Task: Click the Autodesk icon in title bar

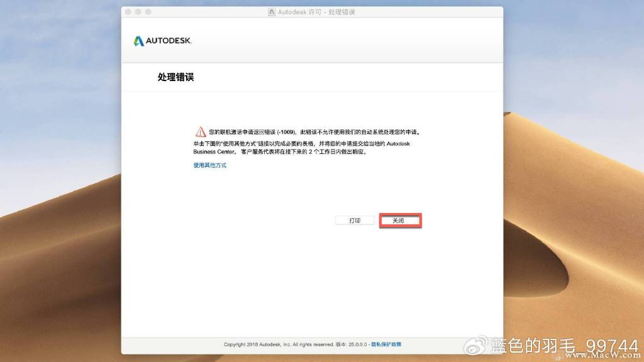Action: click(x=272, y=12)
